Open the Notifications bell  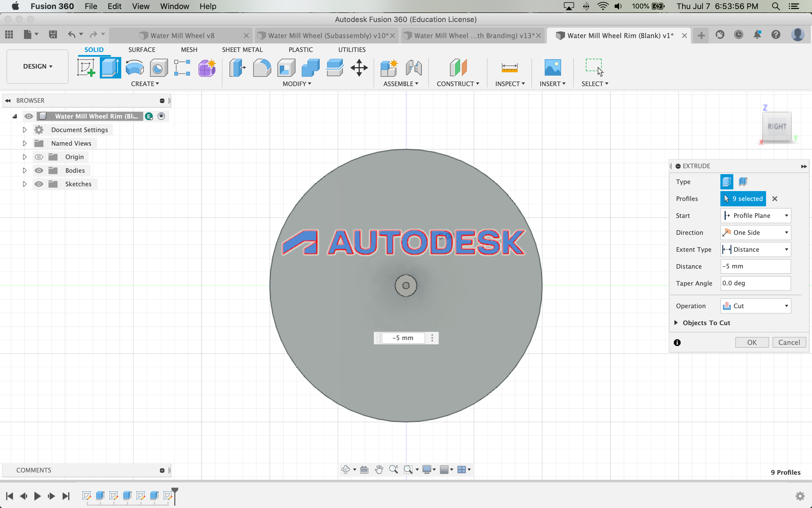[x=757, y=35]
